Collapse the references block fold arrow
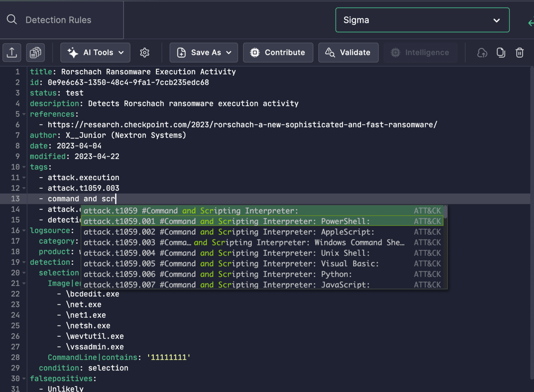Viewport: 534px width, 392px height. click(23, 114)
